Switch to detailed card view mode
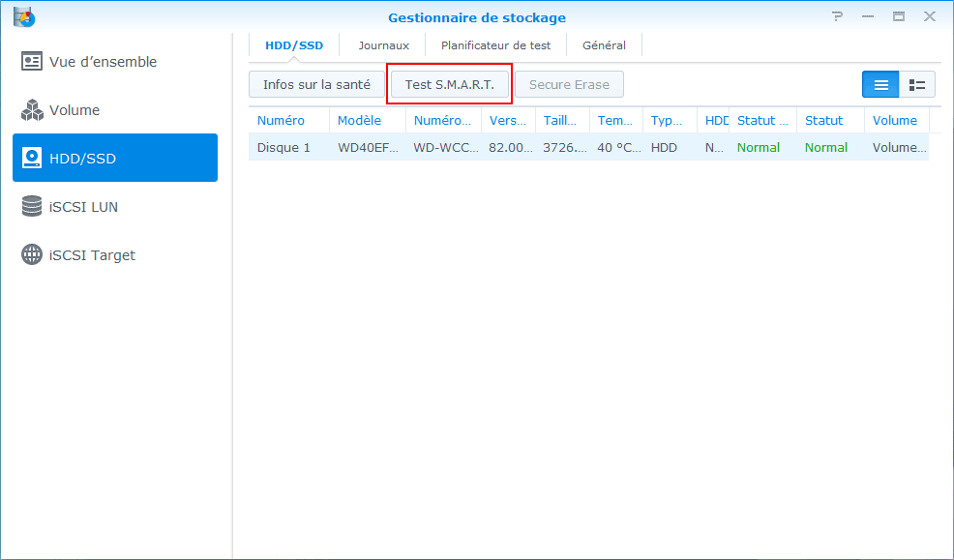954x560 pixels. tap(917, 85)
